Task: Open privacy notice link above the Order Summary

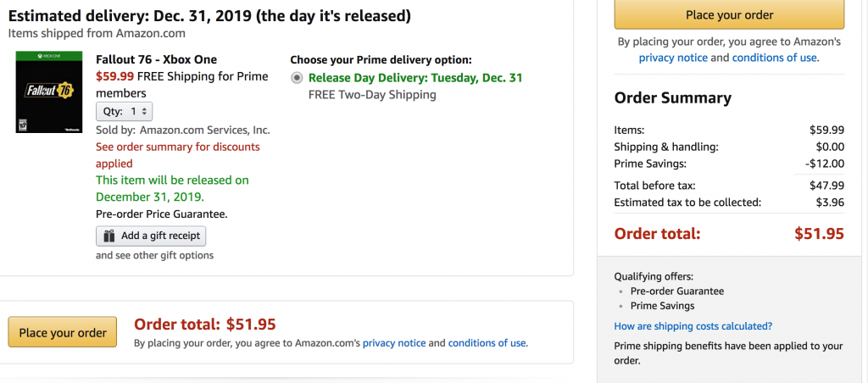Action: [673, 58]
